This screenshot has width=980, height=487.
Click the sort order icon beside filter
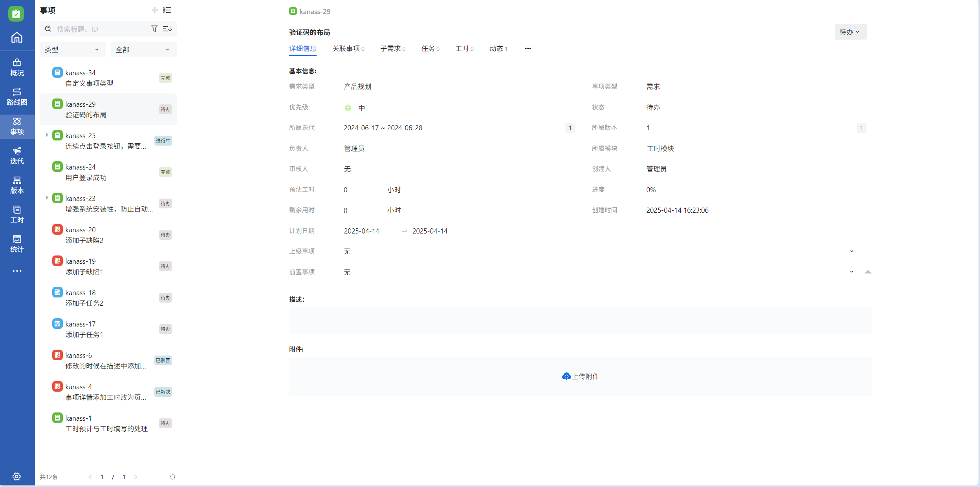click(x=167, y=29)
